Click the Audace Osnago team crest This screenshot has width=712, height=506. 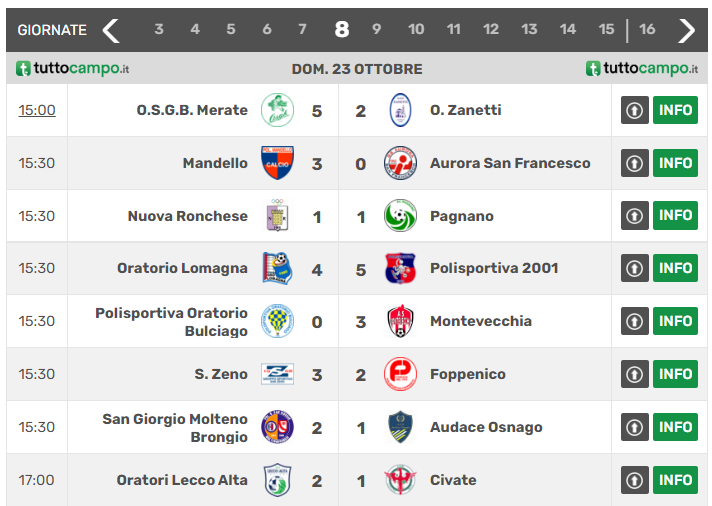[x=400, y=427]
